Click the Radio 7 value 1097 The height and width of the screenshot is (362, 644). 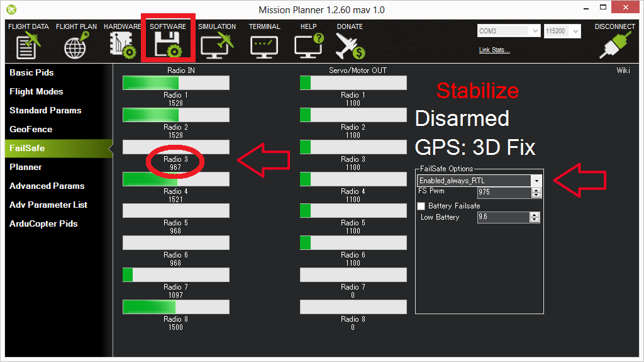point(175,295)
